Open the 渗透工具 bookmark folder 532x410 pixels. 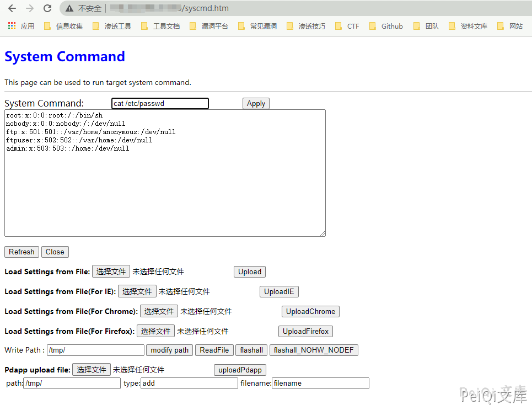(x=112, y=26)
